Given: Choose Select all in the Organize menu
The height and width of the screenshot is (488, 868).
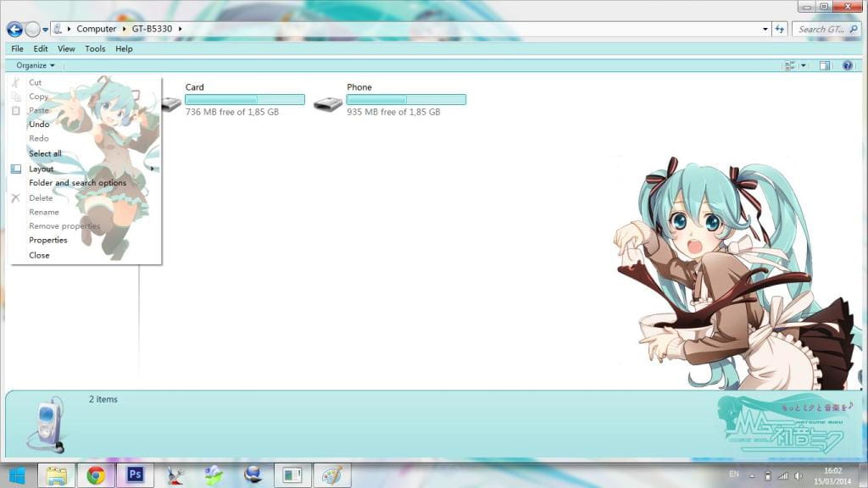Looking at the screenshot, I should (x=46, y=153).
